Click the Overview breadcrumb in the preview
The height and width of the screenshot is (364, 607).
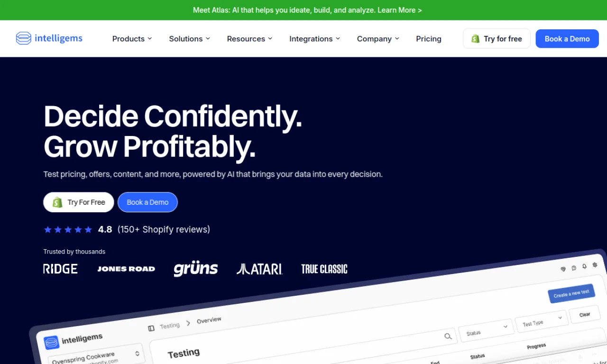209,320
